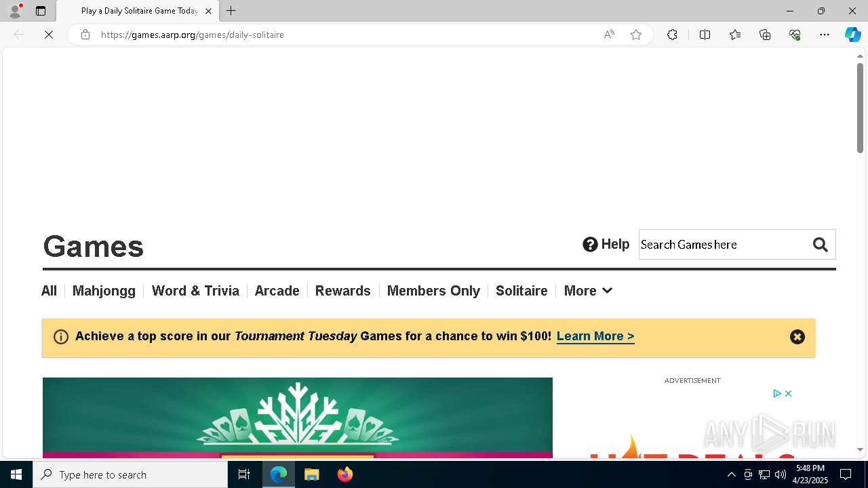Click the page vertical scrollbar
The height and width of the screenshot is (488, 868).
click(x=860, y=108)
